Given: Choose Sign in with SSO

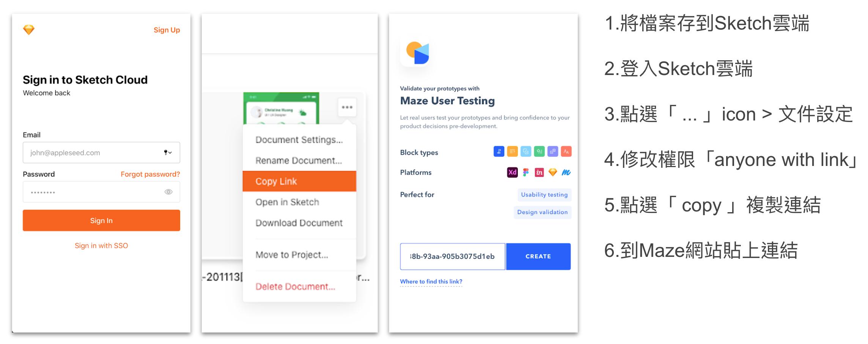Looking at the screenshot, I should 101,245.
